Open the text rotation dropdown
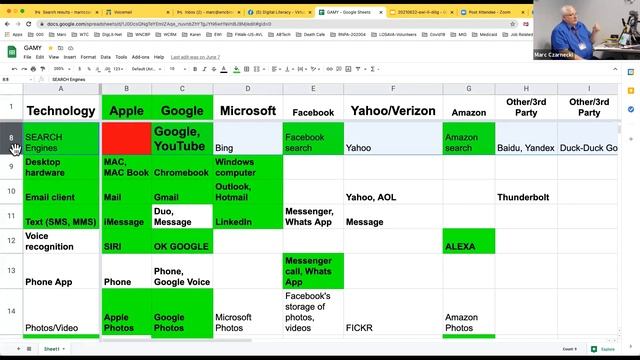Image resolution: width=640 pixels, height=360 pixels. click(316, 69)
